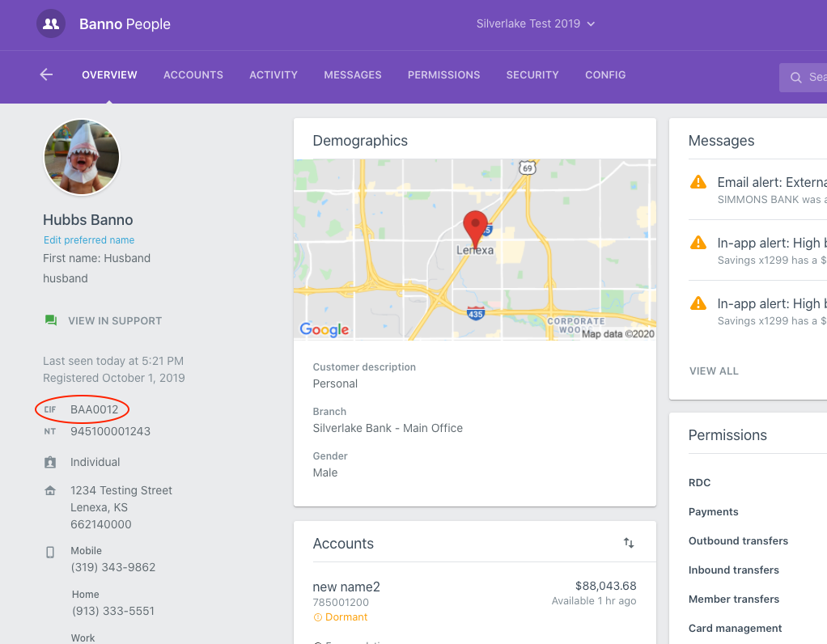This screenshot has height=644, width=827.
Task: Click the email alert warning icon
Action: click(698, 183)
